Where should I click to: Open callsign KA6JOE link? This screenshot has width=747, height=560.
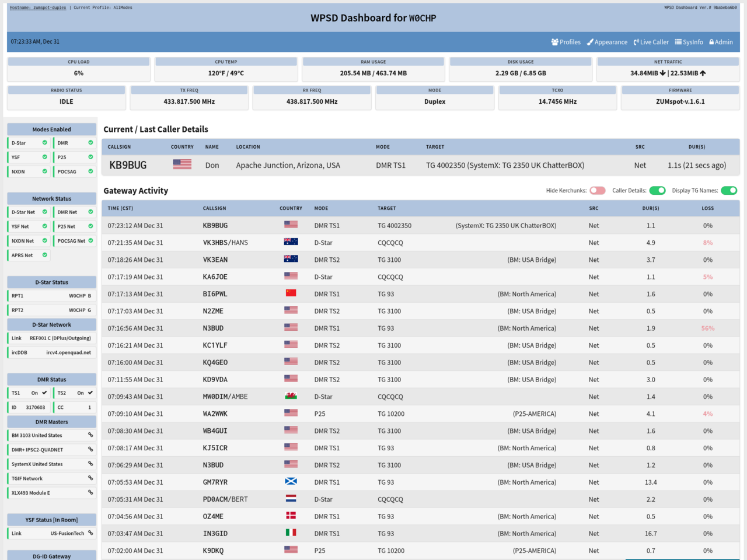pyautogui.click(x=215, y=277)
